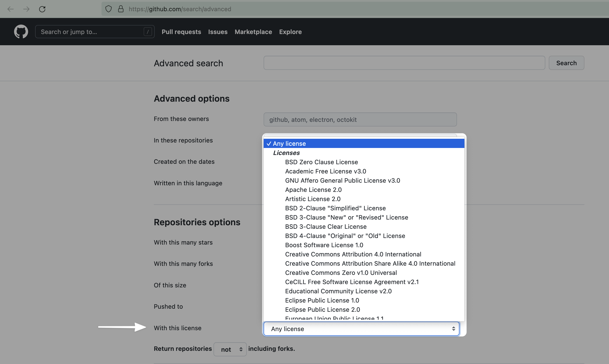
Task: Click the slash shortcut icon in search box
Action: (147, 31)
